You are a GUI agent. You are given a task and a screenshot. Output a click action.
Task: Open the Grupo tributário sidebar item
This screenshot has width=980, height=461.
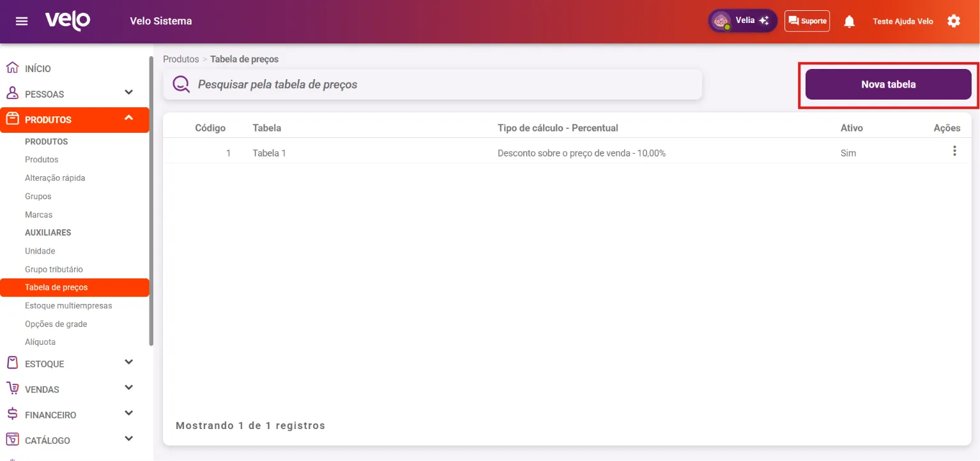(x=54, y=269)
